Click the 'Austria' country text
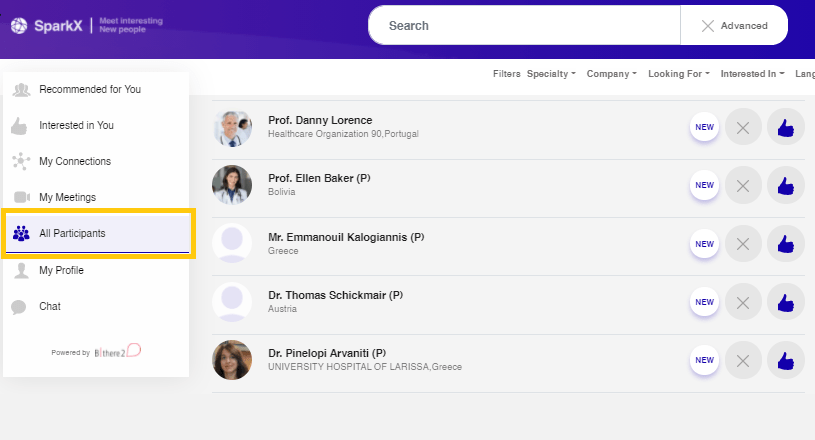 tap(282, 309)
